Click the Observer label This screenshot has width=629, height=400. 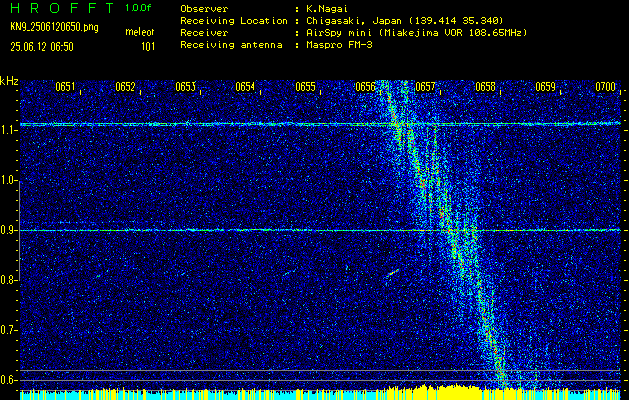(204, 8)
